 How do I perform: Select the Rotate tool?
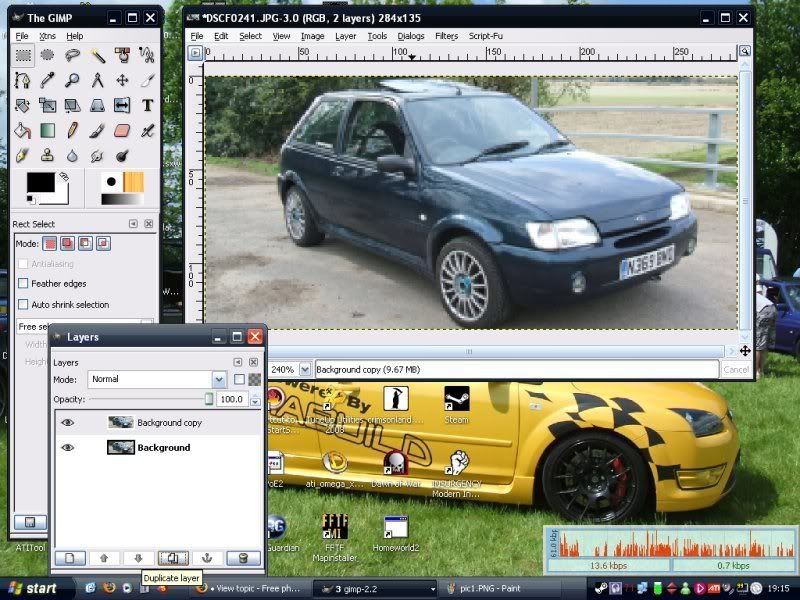coord(23,105)
